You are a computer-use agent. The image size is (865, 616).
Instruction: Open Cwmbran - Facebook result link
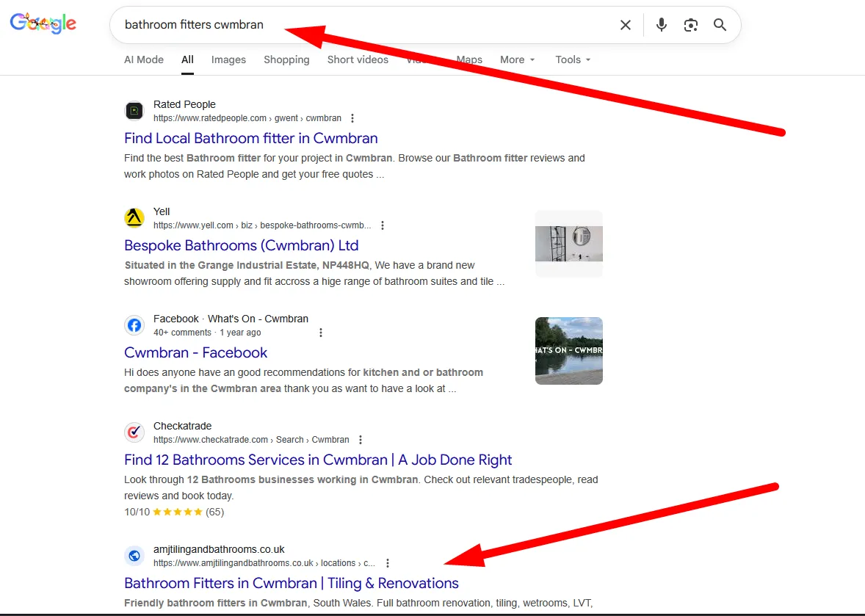point(195,352)
